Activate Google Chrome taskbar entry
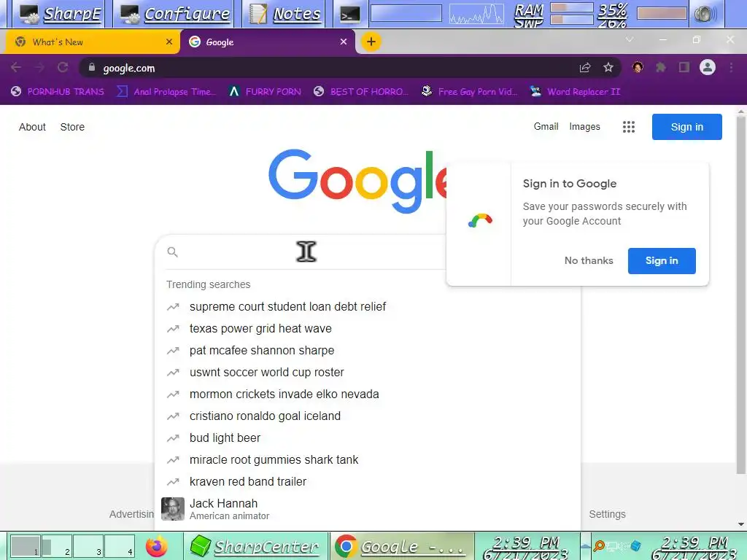 401,546
